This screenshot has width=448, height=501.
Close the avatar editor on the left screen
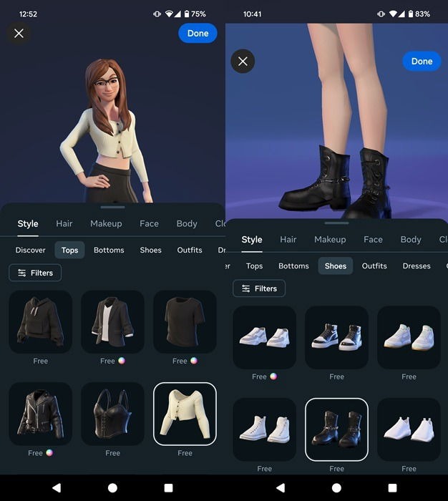click(x=19, y=33)
